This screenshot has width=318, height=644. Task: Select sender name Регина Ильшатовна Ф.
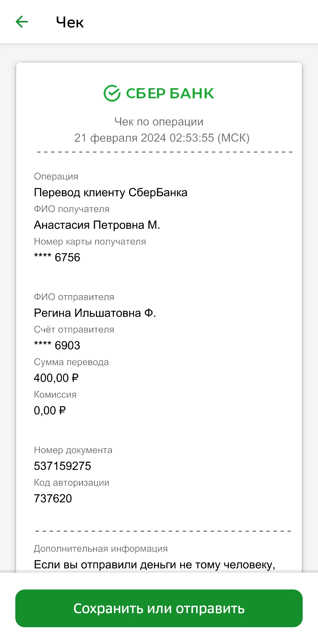95,313
